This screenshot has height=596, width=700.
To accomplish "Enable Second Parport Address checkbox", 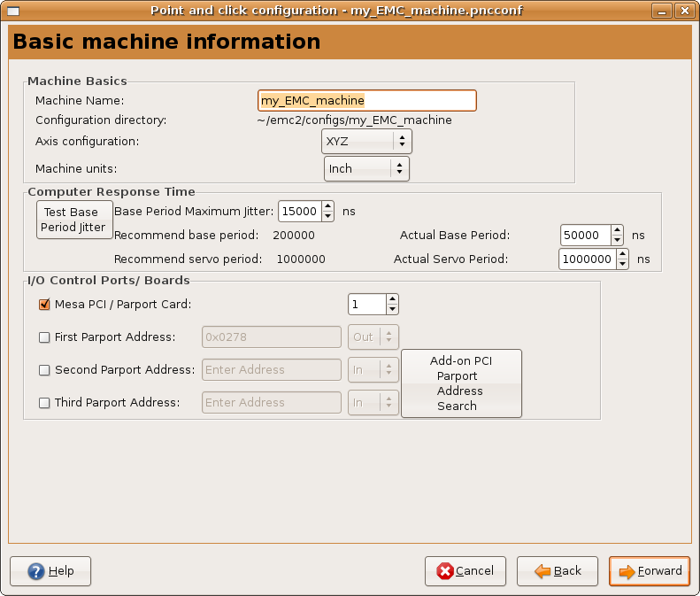I will pos(45,370).
